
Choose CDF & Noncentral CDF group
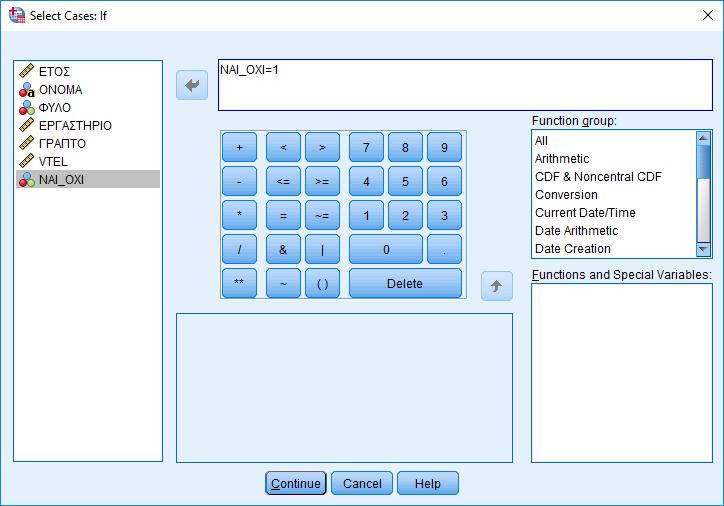click(x=614, y=176)
